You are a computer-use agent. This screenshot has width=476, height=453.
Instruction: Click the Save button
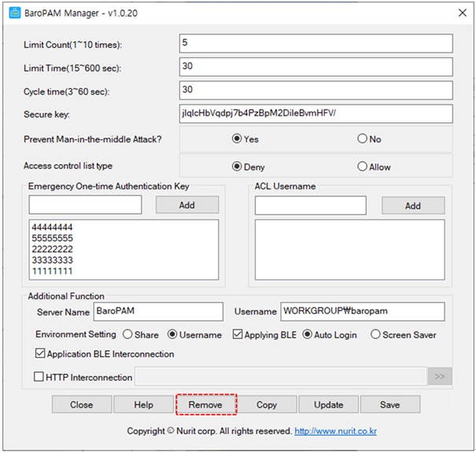[390, 404]
